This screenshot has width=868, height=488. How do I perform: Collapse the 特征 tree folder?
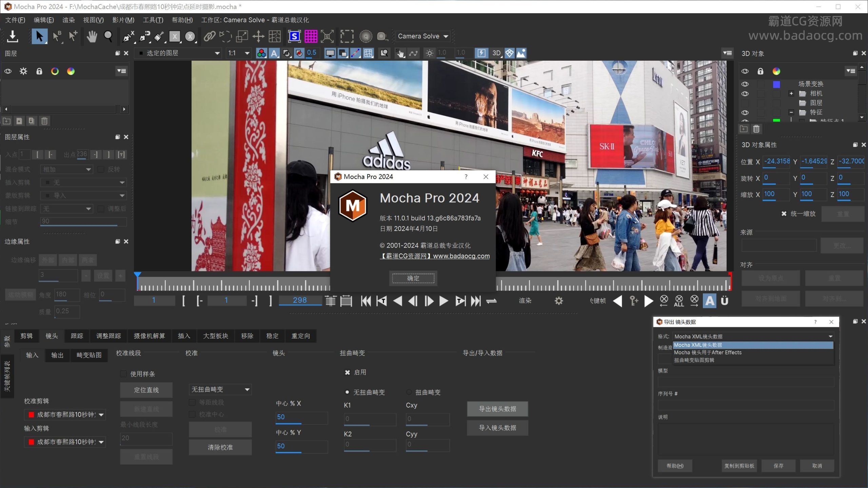[x=791, y=113]
